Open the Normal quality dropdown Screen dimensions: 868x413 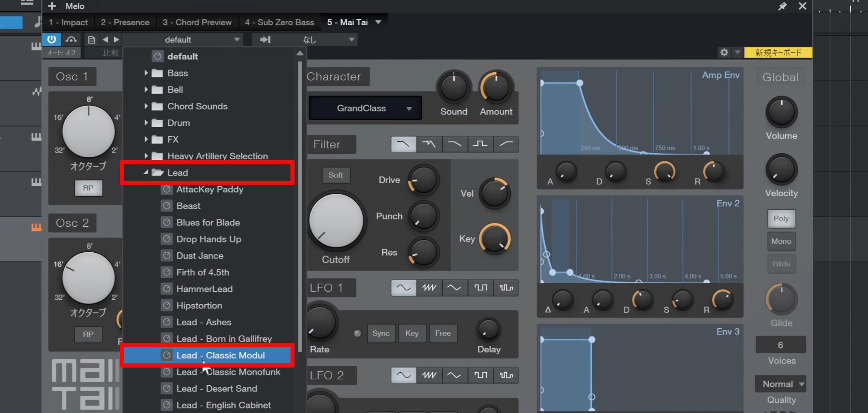click(780, 384)
